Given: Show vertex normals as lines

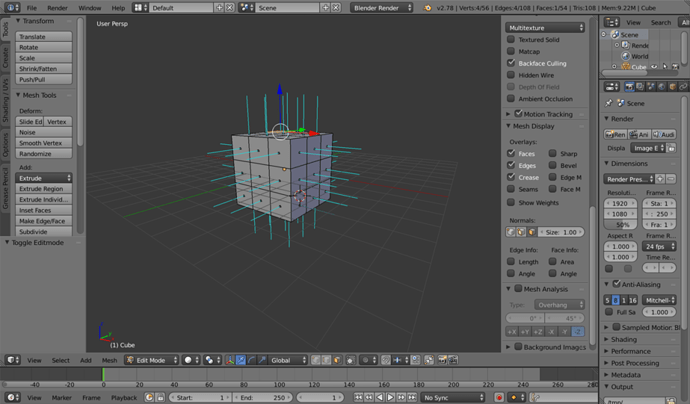Looking at the screenshot, I should tap(511, 231).
